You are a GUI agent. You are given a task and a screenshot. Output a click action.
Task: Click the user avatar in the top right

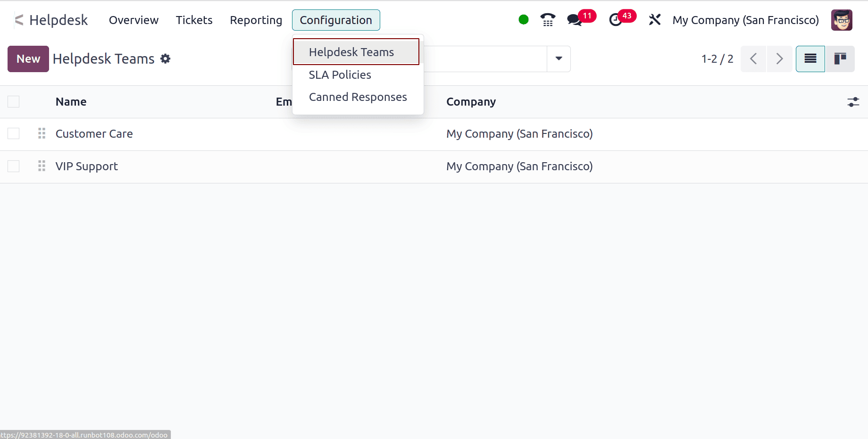tap(843, 20)
